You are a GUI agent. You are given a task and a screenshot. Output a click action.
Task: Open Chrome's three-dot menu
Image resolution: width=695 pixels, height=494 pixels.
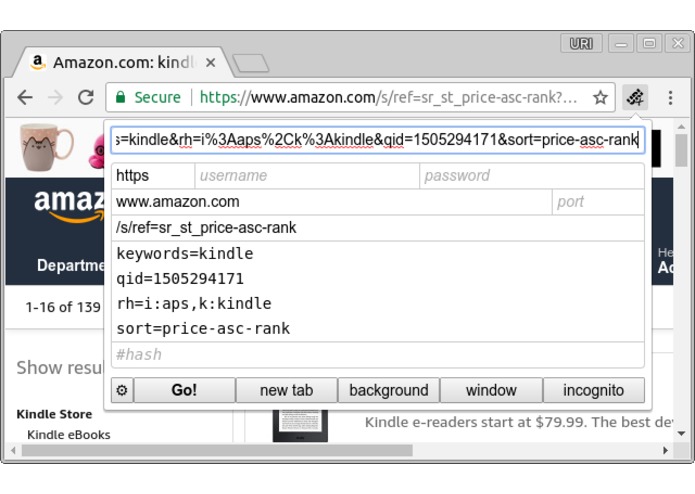point(670,97)
